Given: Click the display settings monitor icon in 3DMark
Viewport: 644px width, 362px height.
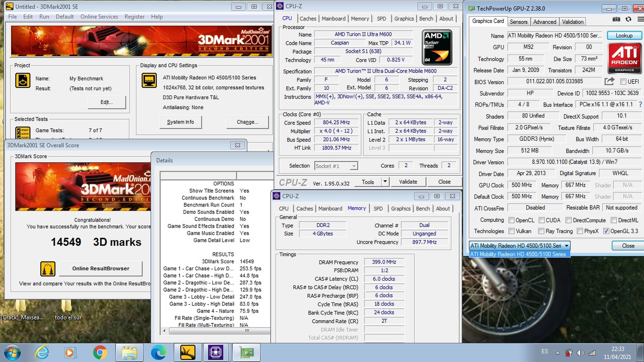Looking at the screenshot, I should (x=149, y=81).
